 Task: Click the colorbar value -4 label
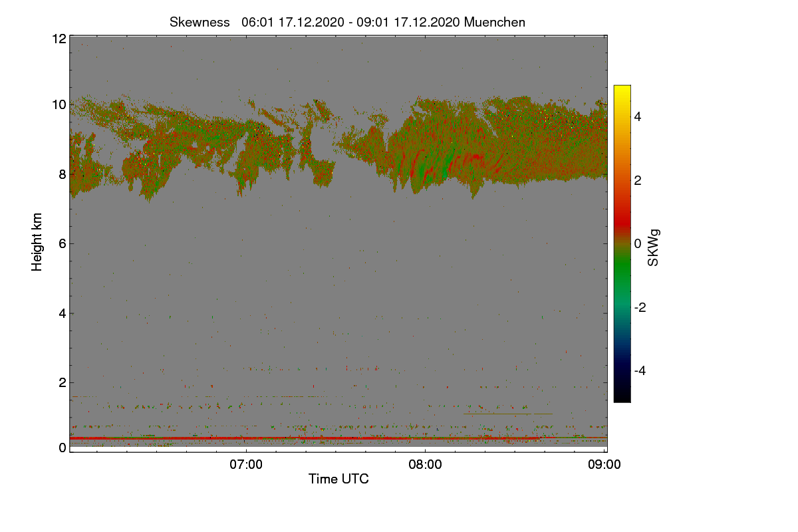[640, 370]
